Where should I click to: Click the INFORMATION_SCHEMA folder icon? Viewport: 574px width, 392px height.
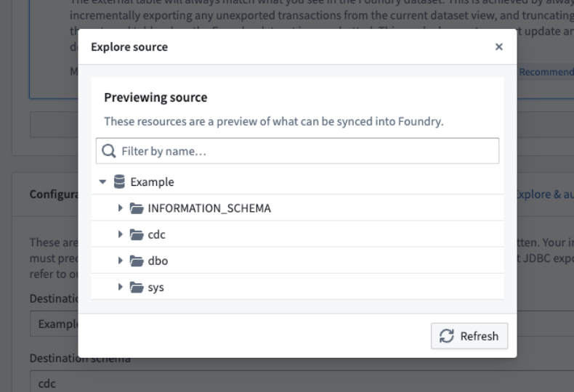(137, 208)
